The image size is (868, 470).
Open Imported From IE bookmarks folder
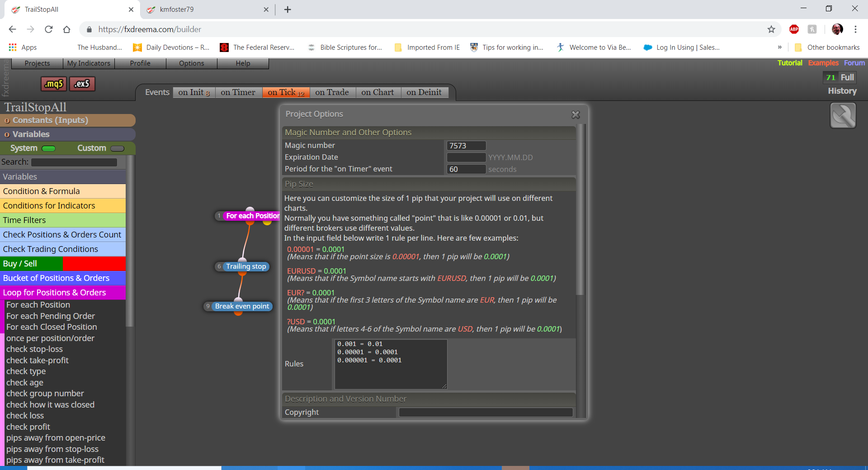427,47
